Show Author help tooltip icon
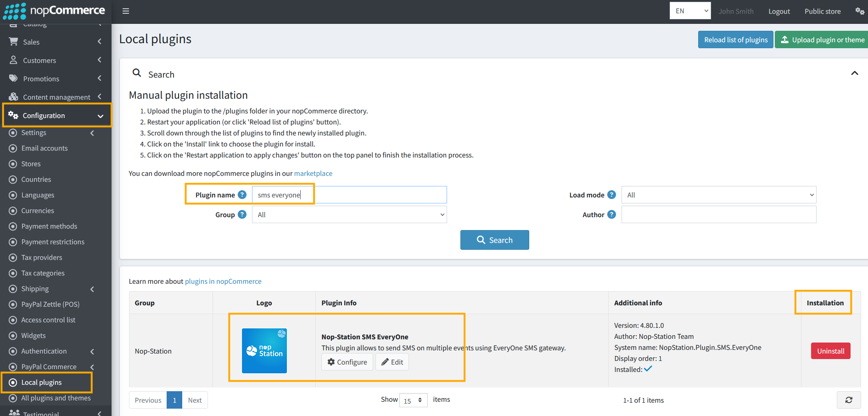Screen dimensions: 868x416 click(x=611, y=214)
